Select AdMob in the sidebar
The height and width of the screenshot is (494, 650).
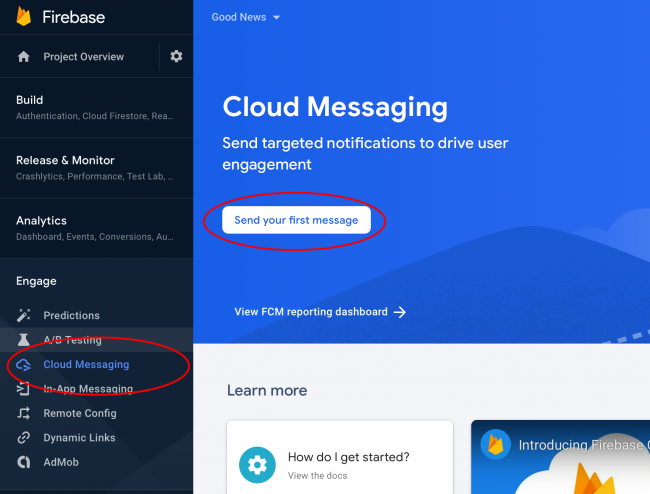96,462
